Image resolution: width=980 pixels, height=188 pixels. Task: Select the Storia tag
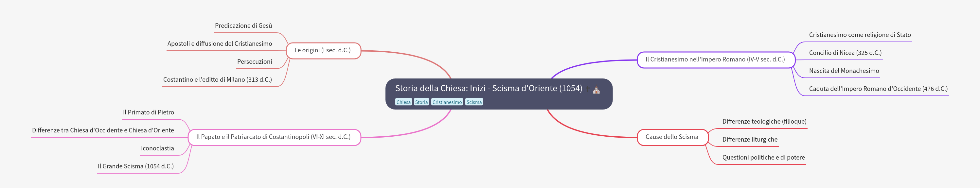(x=421, y=102)
